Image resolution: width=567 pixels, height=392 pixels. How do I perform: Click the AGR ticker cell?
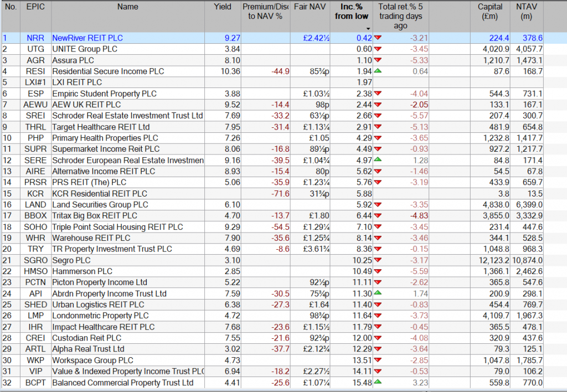click(x=35, y=60)
